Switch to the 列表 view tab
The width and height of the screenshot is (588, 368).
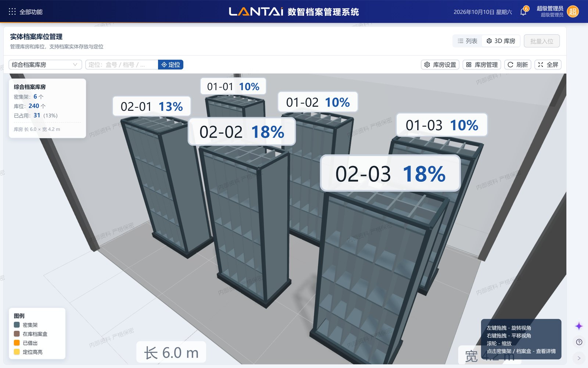[467, 41]
